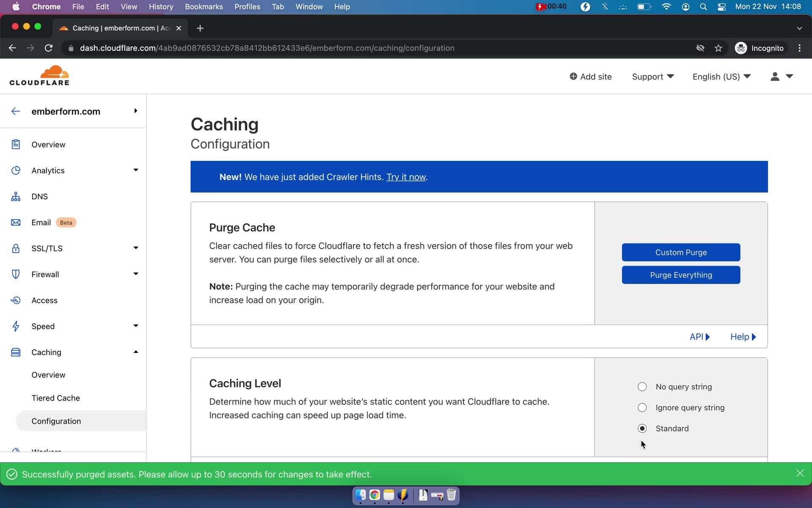Click the Custom Purge button
812x508 pixels.
click(680, 252)
